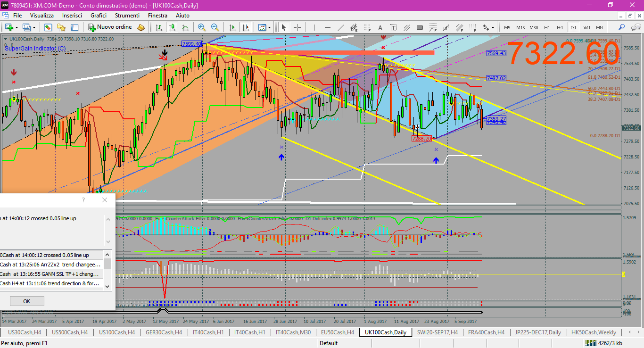Select the Fibonacci time zones tool

tap(473, 27)
